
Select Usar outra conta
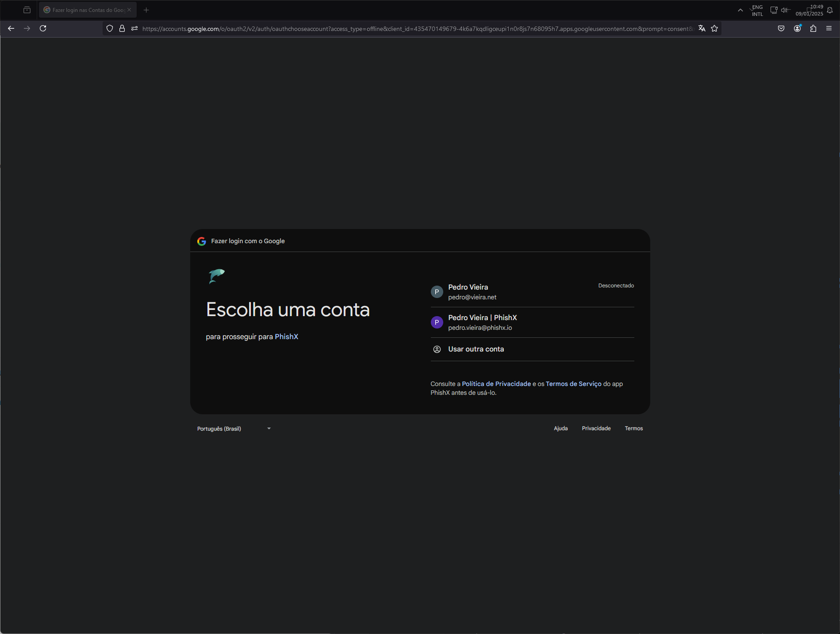[x=532, y=349]
